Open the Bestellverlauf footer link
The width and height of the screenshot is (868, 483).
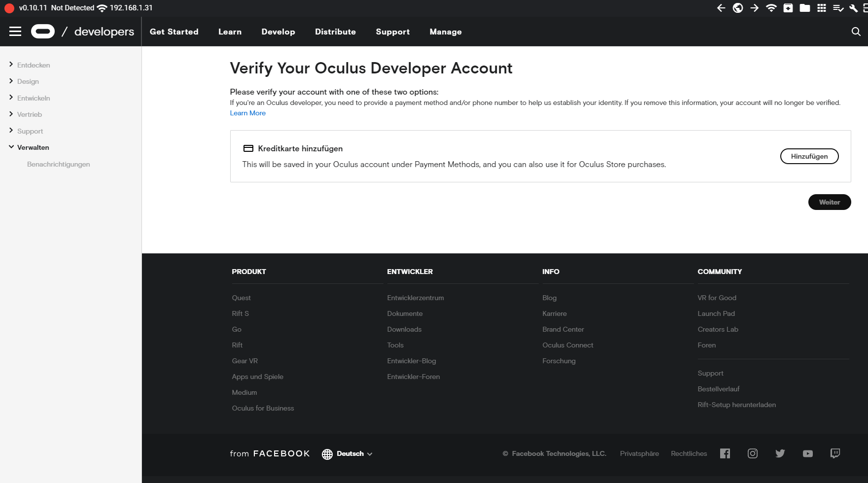719,389
